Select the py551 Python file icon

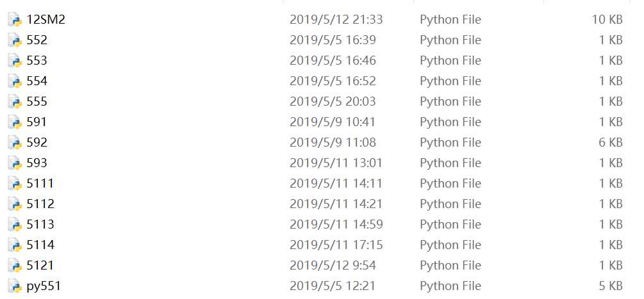point(15,286)
